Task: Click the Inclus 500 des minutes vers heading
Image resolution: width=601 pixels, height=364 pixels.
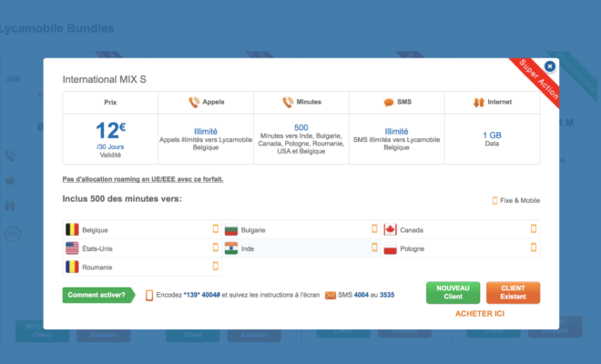Action: coord(122,199)
